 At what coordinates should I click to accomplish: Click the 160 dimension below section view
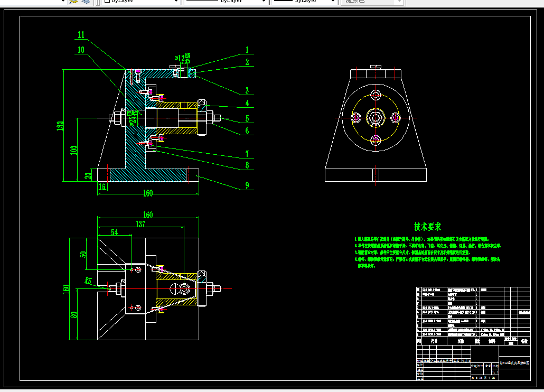[148, 193]
